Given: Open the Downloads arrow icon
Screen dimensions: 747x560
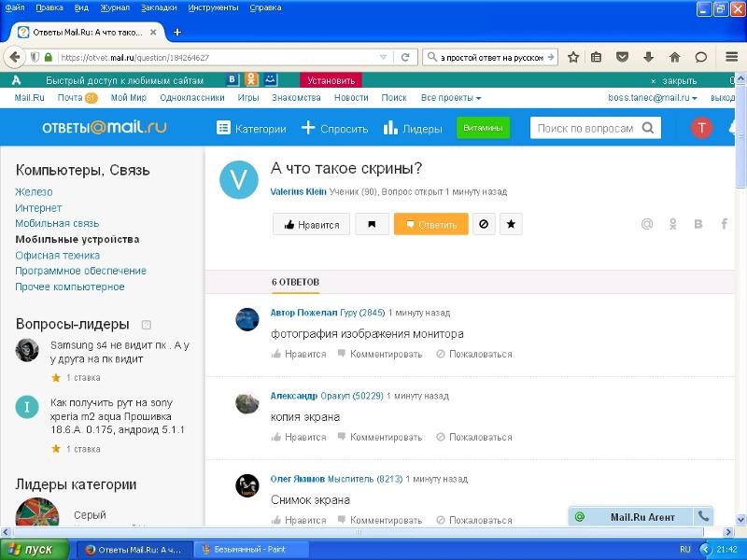Looking at the screenshot, I should (x=648, y=57).
